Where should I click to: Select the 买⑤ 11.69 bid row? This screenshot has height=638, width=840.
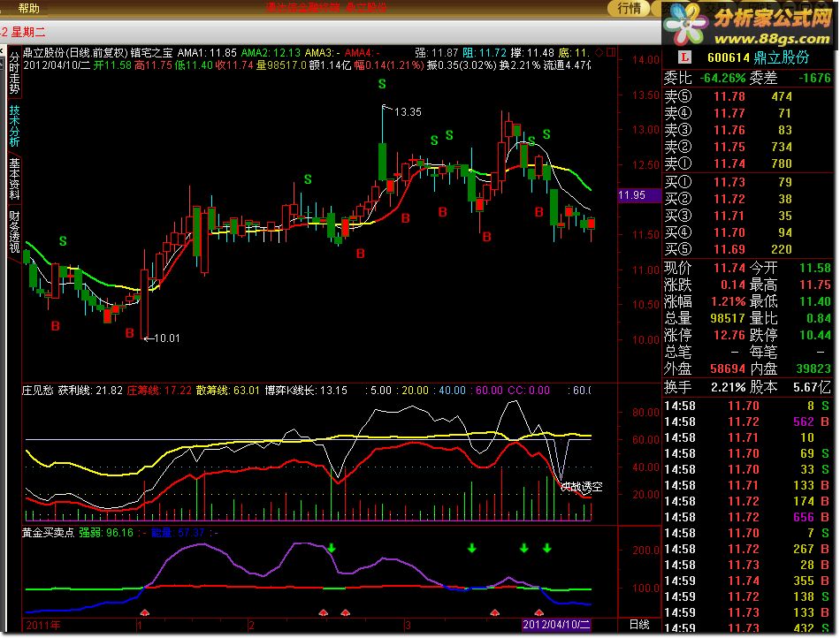(x=749, y=249)
